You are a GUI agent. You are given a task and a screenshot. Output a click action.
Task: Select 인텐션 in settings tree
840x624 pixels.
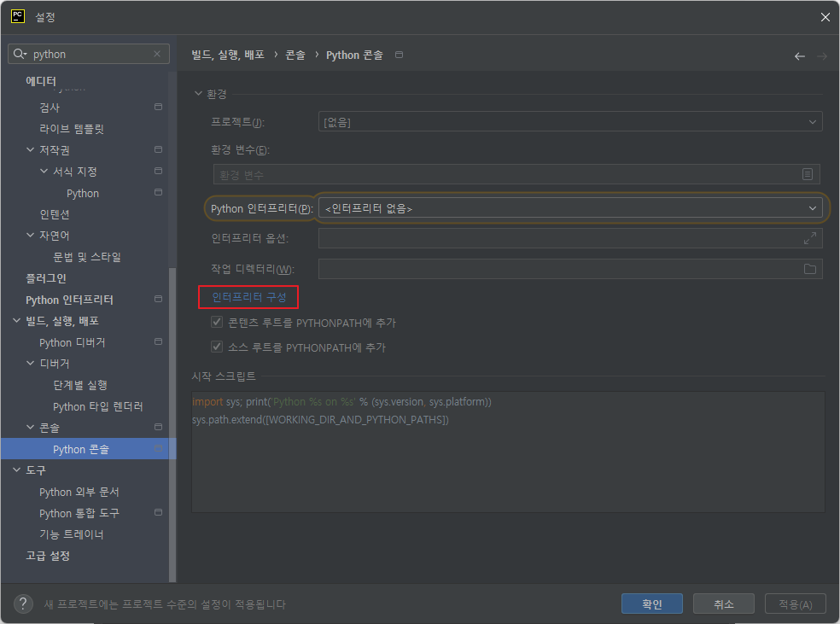(55, 214)
